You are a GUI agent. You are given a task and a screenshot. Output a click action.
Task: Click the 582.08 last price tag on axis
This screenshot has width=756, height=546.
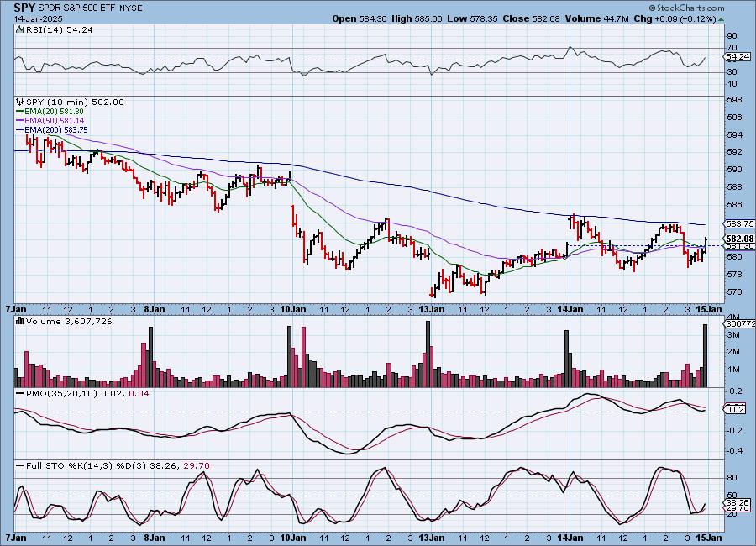pyautogui.click(x=739, y=239)
